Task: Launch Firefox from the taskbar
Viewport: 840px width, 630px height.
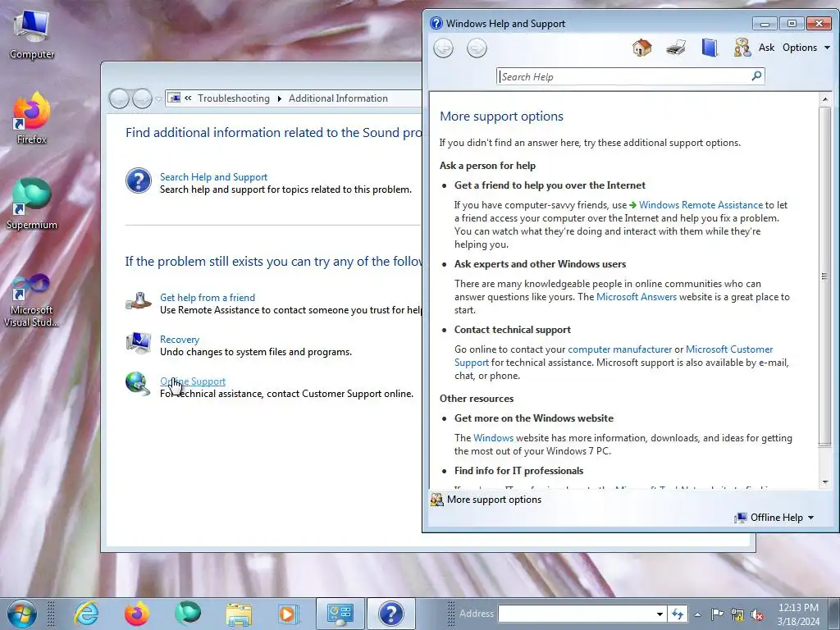Action: point(137,614)
